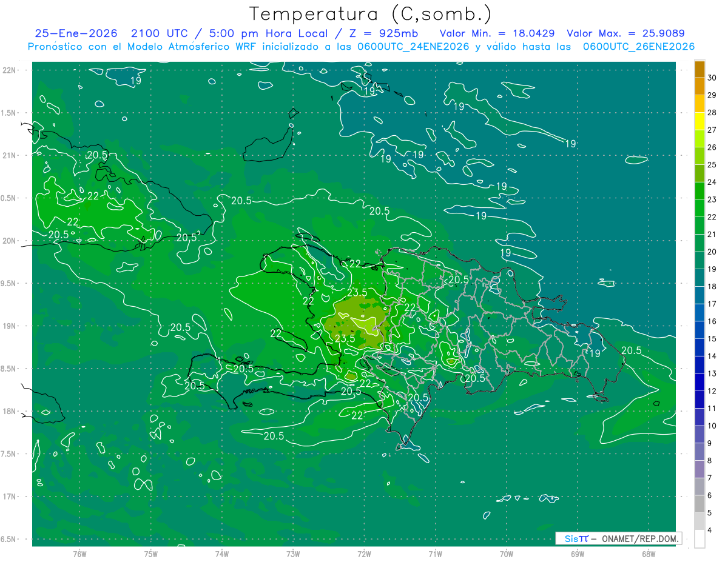Click the "74W" longitude axis label
The width and height of the screenshot is (728, 562).
coord(221,554)
